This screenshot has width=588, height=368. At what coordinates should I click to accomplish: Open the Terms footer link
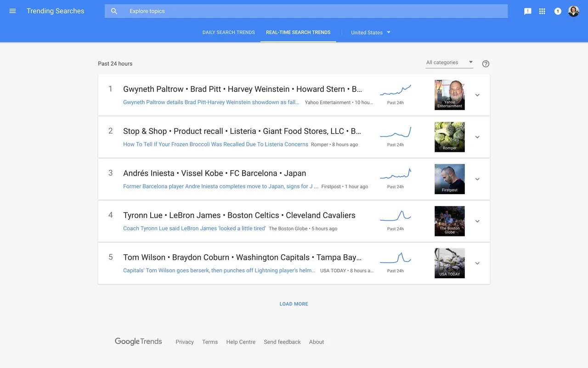tap(210, 342)
